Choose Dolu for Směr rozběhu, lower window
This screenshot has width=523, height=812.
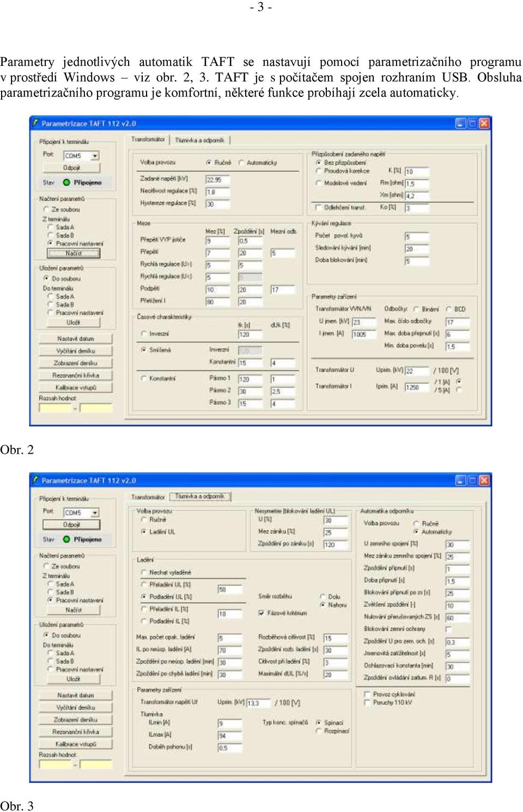pyautogui.click(x=323, y=597)
